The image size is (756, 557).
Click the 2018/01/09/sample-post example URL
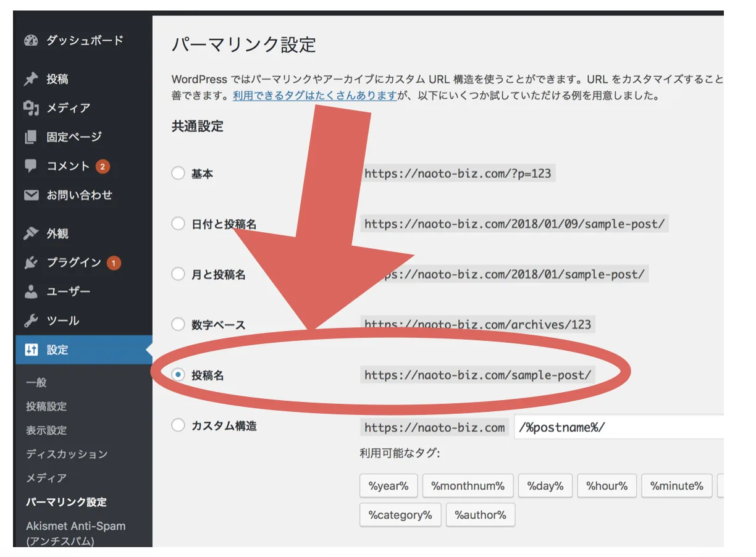(514, 224)
